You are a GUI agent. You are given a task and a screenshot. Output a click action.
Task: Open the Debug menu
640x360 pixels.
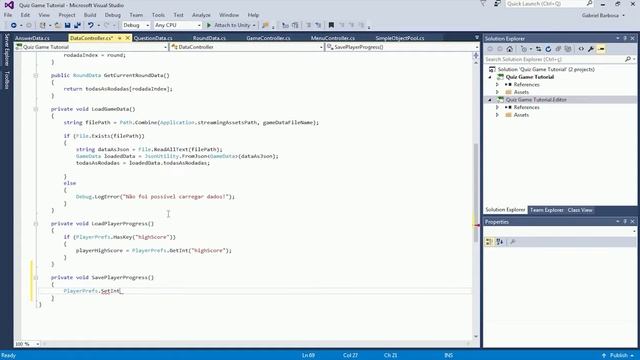click(x=113, y=15)
